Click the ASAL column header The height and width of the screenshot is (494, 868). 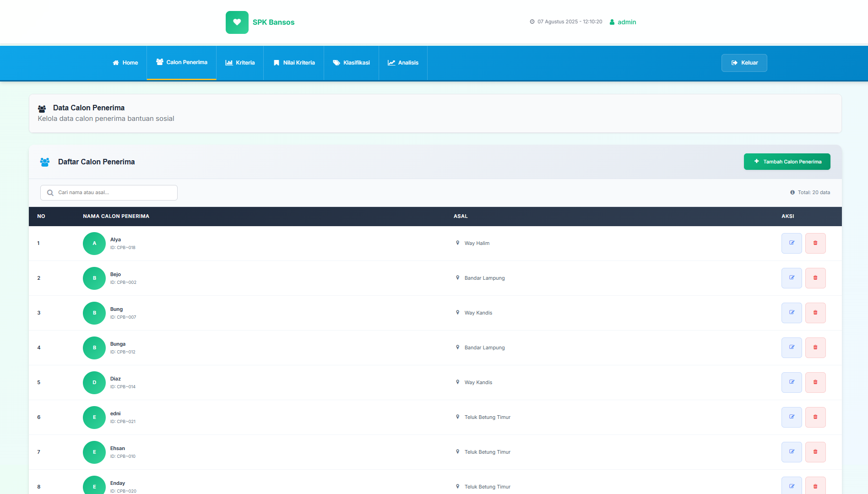[461, 216]
